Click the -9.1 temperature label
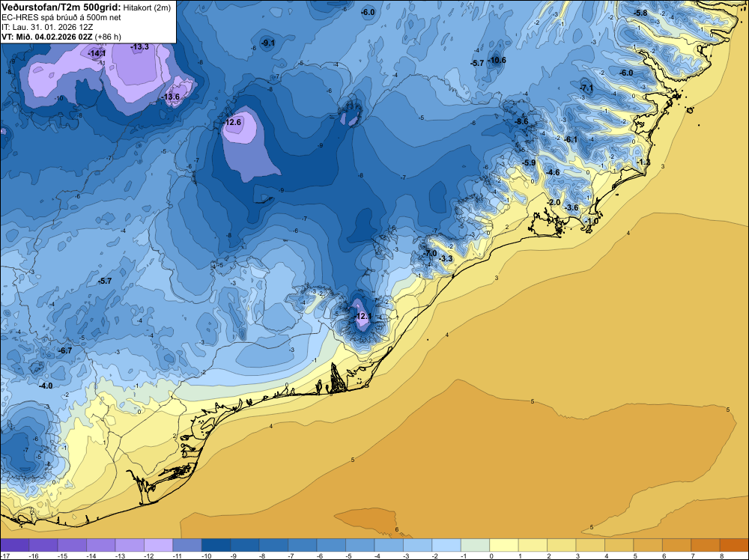This screenshot has height=560, width=749. coord(268,43)
